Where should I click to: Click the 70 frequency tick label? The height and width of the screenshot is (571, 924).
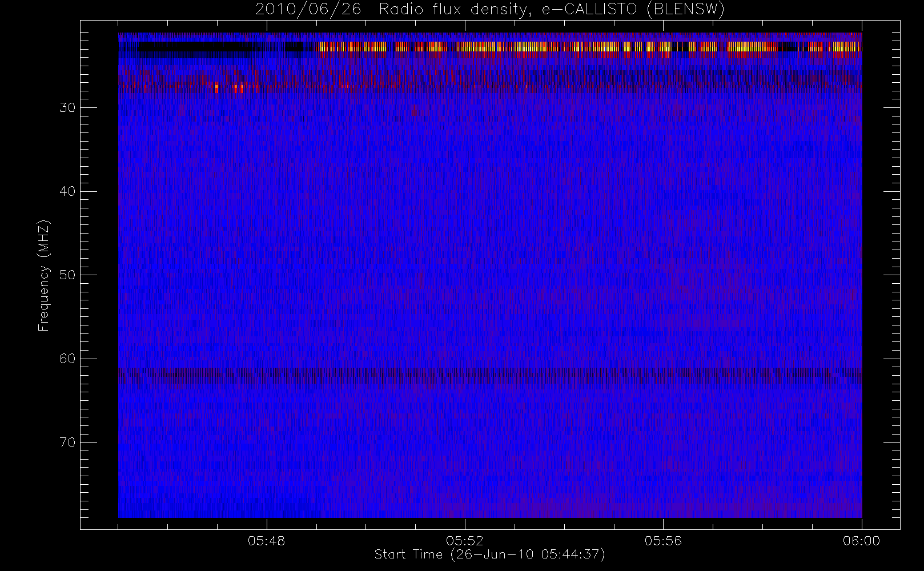(67, 443)
